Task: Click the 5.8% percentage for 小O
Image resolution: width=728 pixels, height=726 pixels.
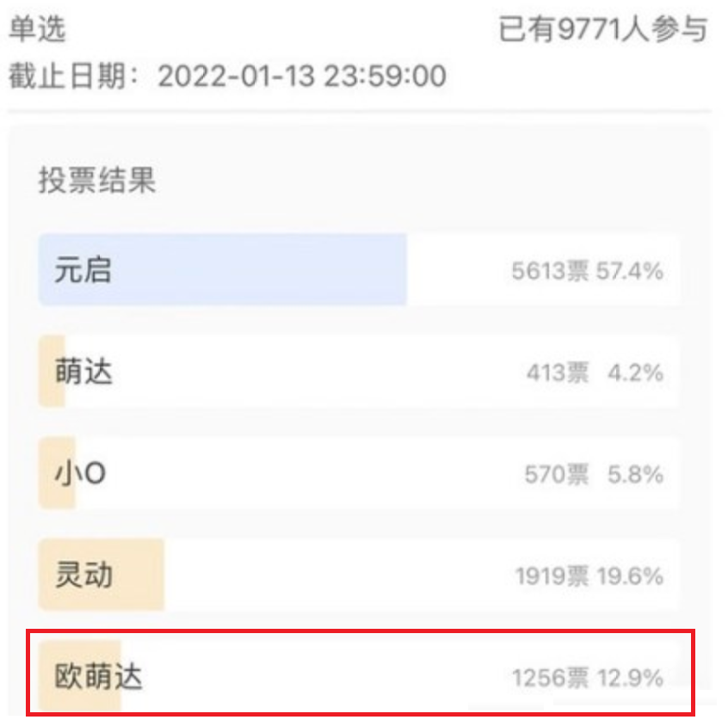Action: click(x=635, y=474)
